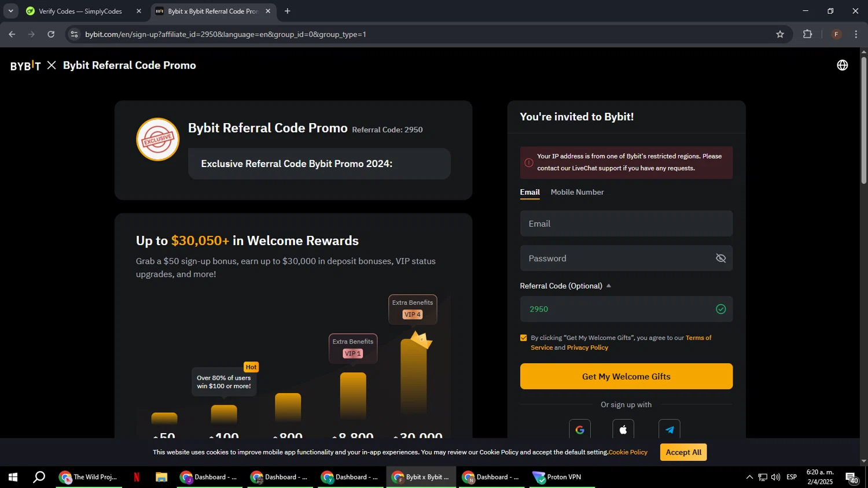Click the referral code field showing 2950
This screenshot has height=488, width=868.
pos(626,309)
